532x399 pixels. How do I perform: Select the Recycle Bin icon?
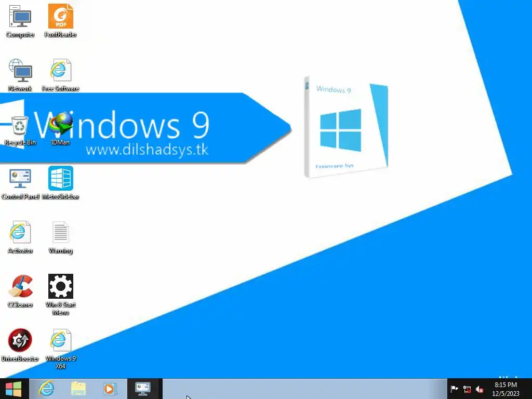(20, 130)
